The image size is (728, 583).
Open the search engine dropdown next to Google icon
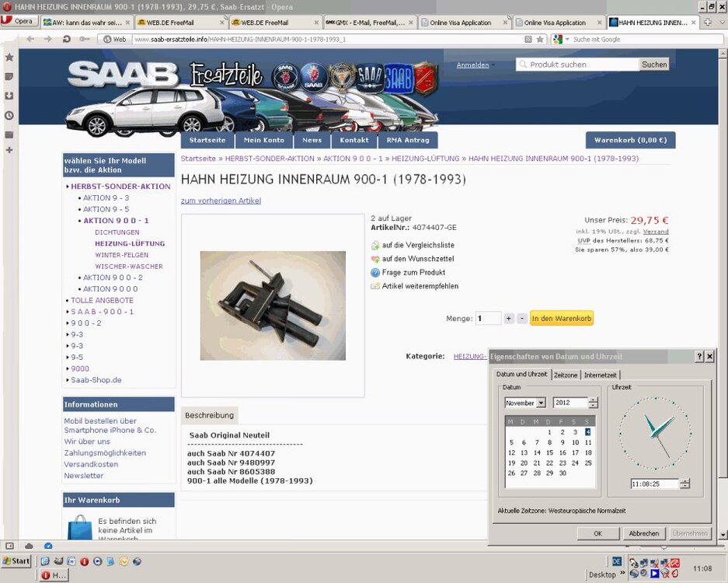(x=567, y=40)
